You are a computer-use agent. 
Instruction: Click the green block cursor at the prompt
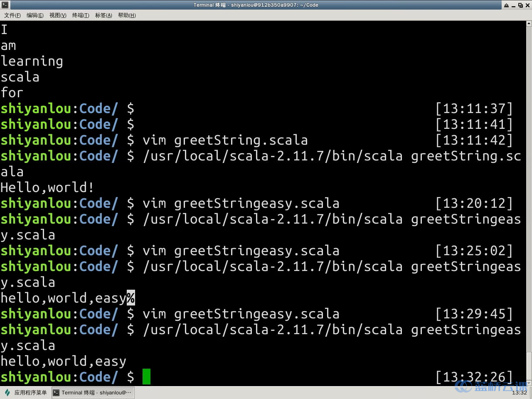point(147,377)
